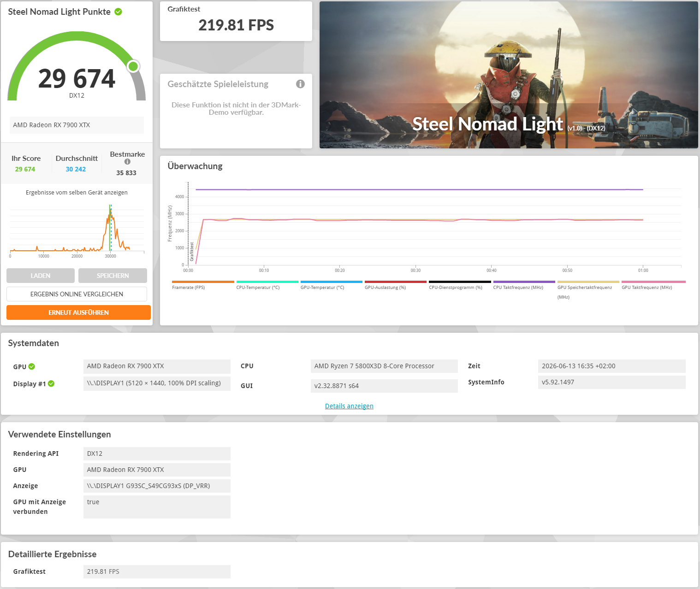Click ERGEBNIS ONLINE VERGLEICHEN button
The height and width of the screenshot is (589, 700).
point(77,294)
